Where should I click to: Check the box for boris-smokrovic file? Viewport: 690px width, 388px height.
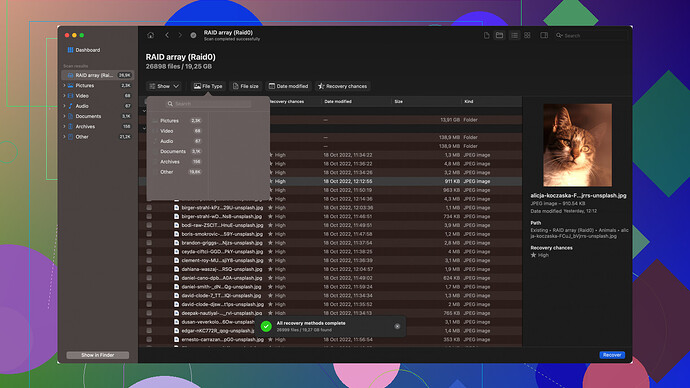[149, 234]
